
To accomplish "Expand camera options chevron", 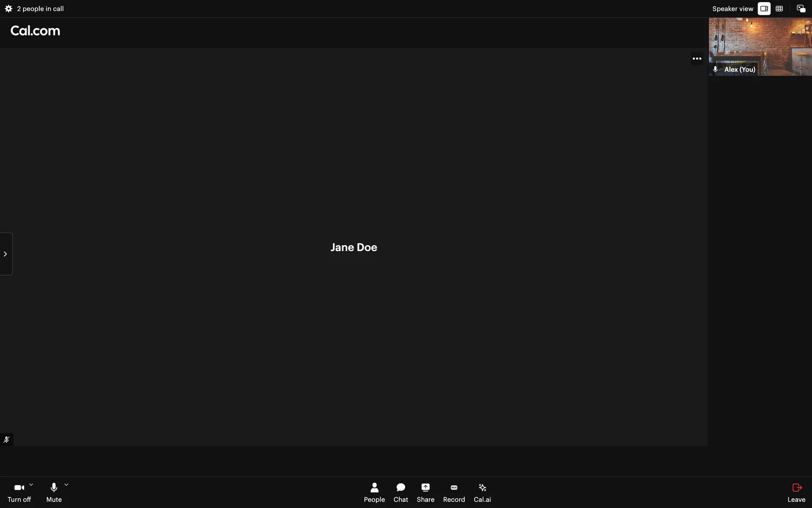I will pyautogui.click(x=31, y=485).
